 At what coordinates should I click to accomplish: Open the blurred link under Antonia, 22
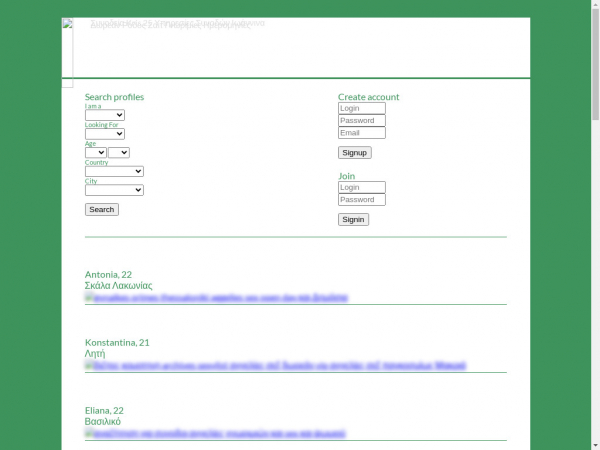click(217, 297)
